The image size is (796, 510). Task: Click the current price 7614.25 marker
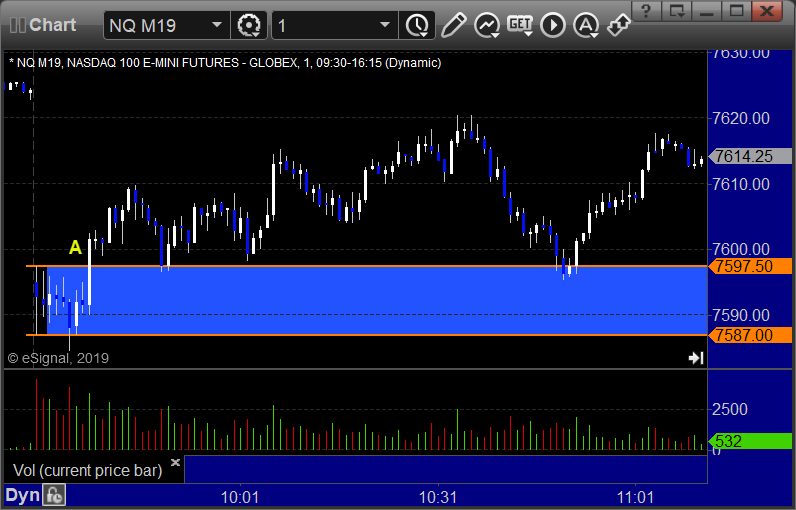tap(750, 156)
